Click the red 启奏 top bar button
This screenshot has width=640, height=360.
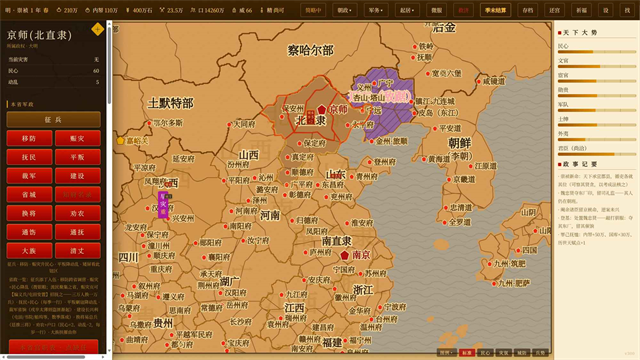coord(463,10)
